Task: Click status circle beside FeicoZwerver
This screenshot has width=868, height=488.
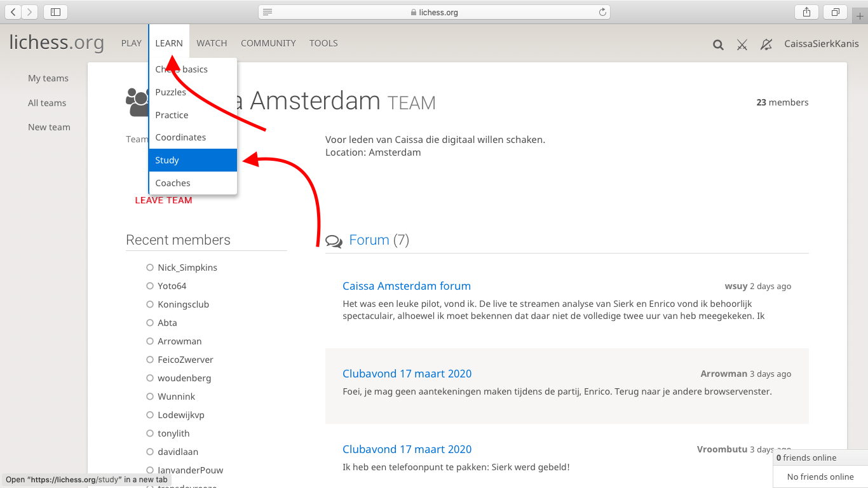Action: coord(150,360)
